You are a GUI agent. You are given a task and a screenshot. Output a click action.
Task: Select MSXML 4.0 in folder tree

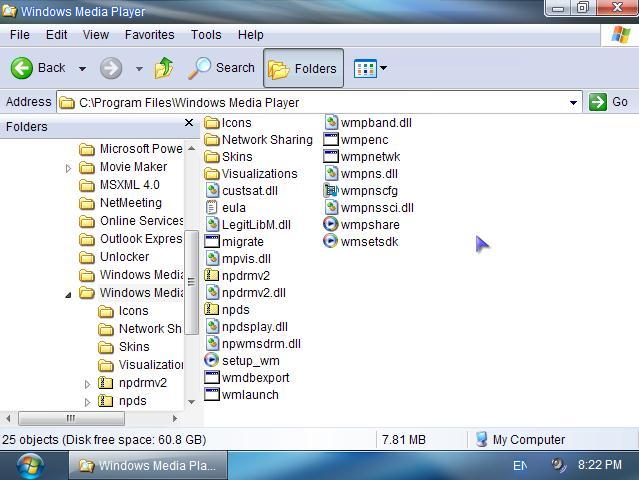point(119,185)
